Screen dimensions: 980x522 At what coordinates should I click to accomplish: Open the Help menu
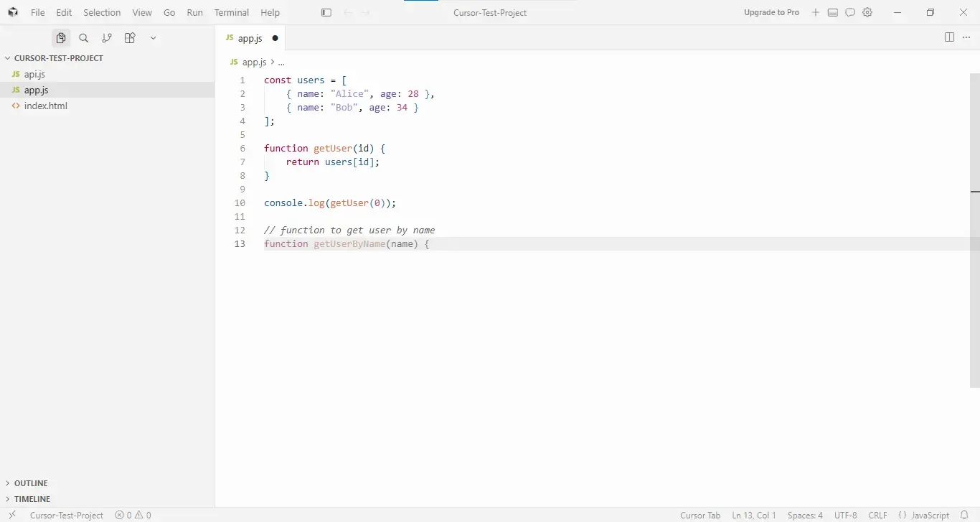click(x=270, y=12)
